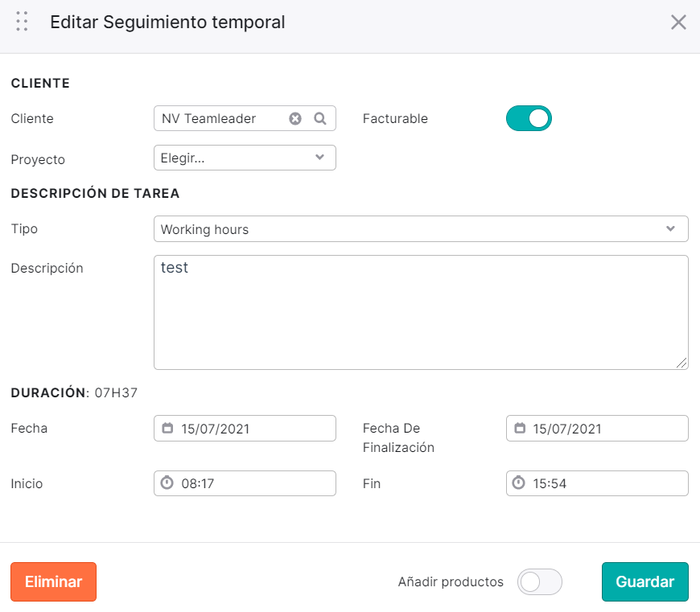This screenshot has height=612, width=700.
Task: Click the Tipo dropdown chevron arrow
Action: (x=670, y=228)
